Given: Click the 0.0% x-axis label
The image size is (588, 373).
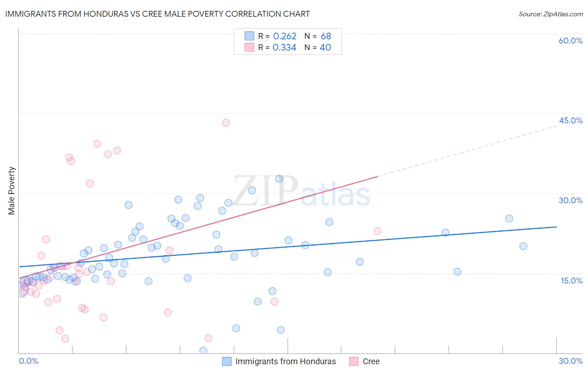Looking at the screenshot, I should point(28,361).
